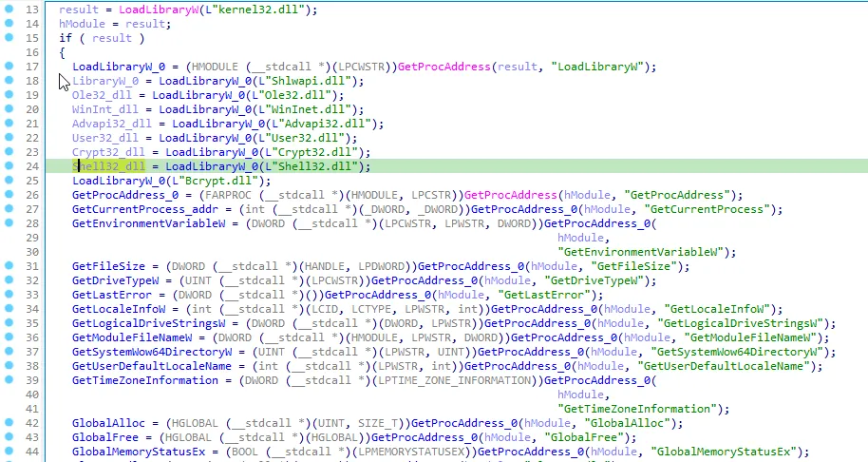Click LPTIME_ZONE_INFORMATION type on line 39
The width and height of the screenshot is (868, 462).
coord(454,380)
